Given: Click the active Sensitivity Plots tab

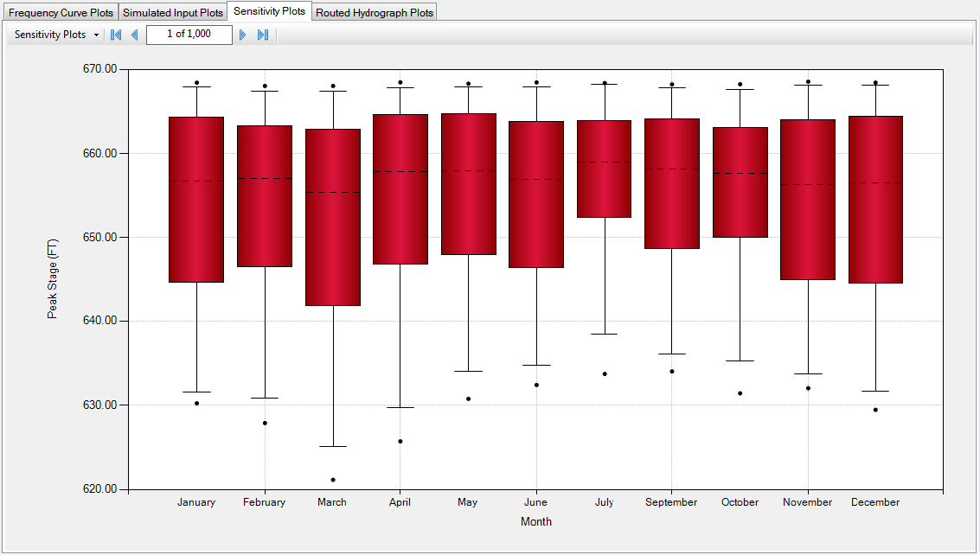Looking at the screenshot, I should [x=269, y=11].
